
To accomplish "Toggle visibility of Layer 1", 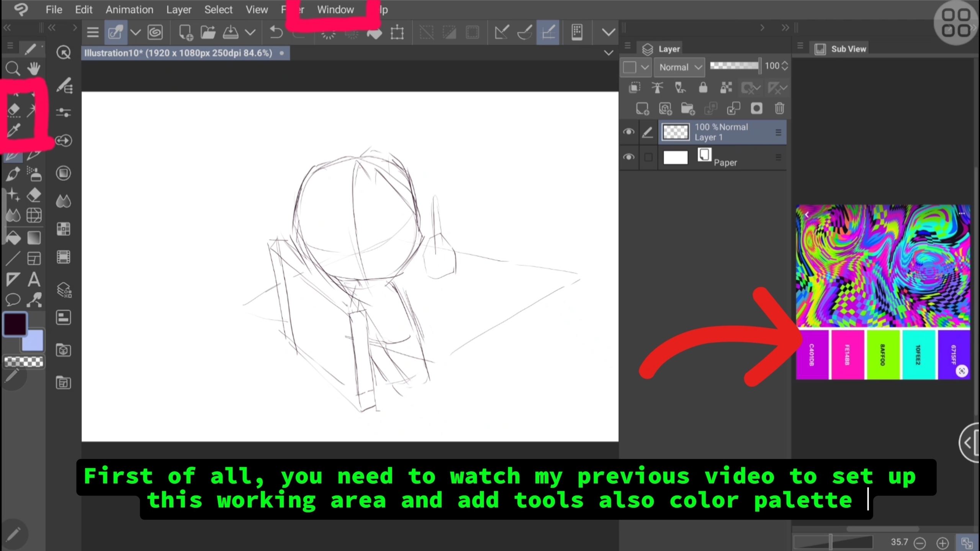I will [x=628, y=132].
